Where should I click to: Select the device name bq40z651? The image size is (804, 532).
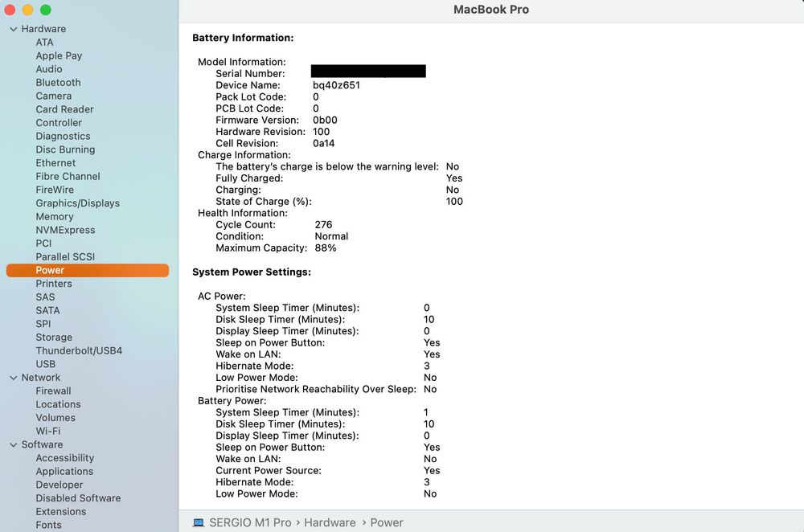pyautogui.click(x=336, y=85)
